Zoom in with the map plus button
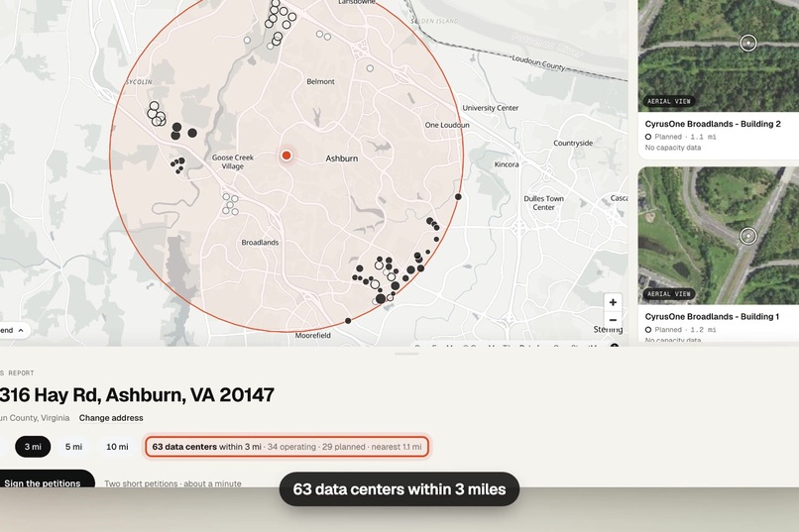This screenshot has height=532, width=799. click(x=613, y=302)
